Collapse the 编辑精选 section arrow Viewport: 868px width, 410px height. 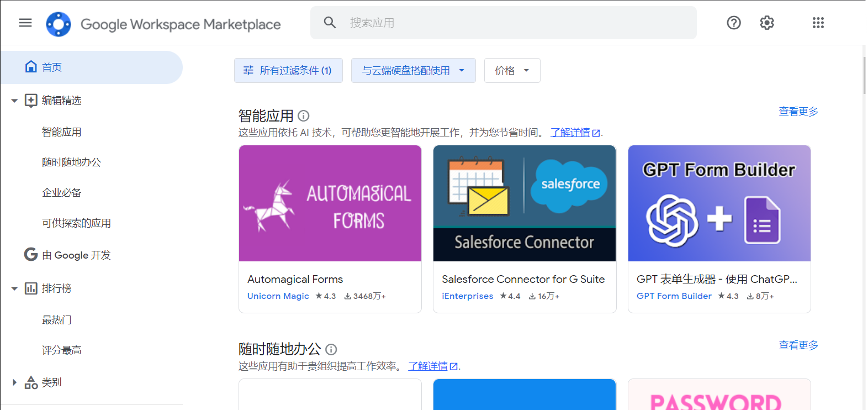[14, 101]
